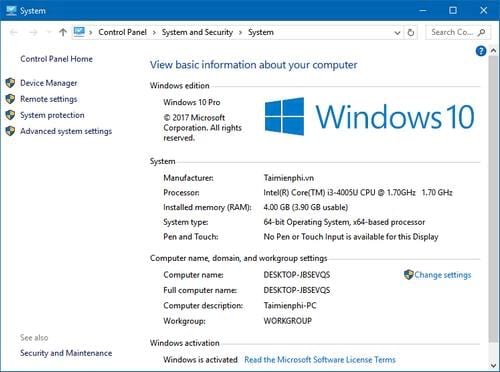500x372 pixels.
Task: Click the vertical scrollbar thumb
Action: [493, 199]
